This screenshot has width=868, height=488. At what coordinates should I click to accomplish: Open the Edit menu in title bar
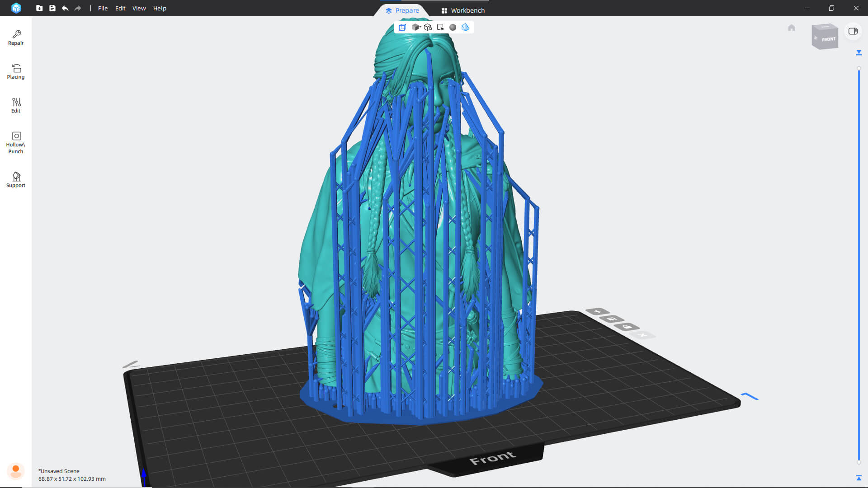[120, 8]
